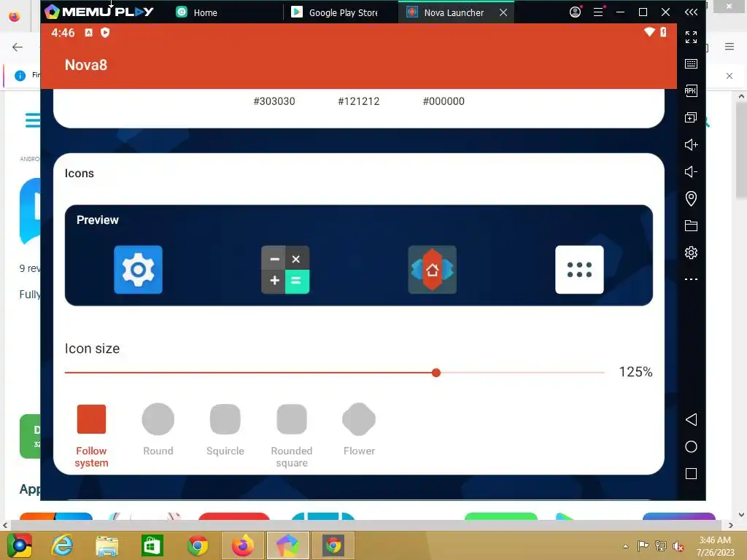Select Follow system icon shape

[91, 436]
